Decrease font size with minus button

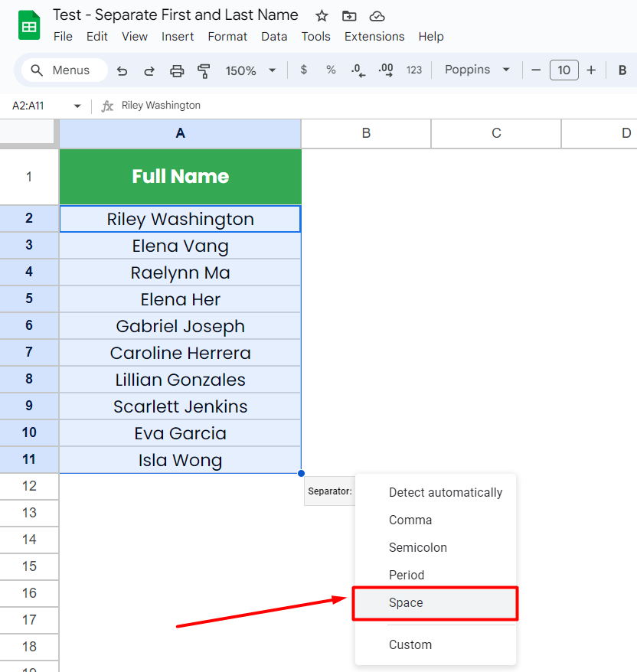click(x=536, y=70)
